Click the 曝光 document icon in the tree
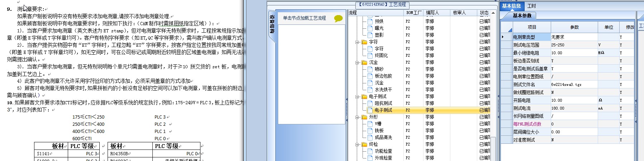This screenshot has width=644, height=161. tap(370, 28)
